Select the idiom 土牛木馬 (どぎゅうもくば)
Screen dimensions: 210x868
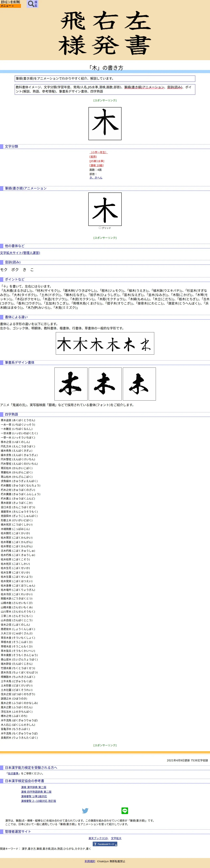pyautogui.click(x=17, y=681)
